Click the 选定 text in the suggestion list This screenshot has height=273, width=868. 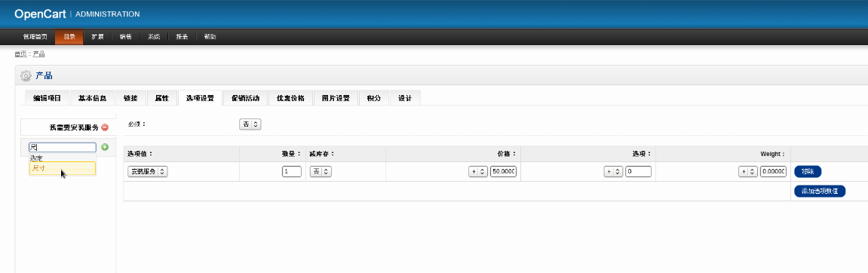click(36, 158)
